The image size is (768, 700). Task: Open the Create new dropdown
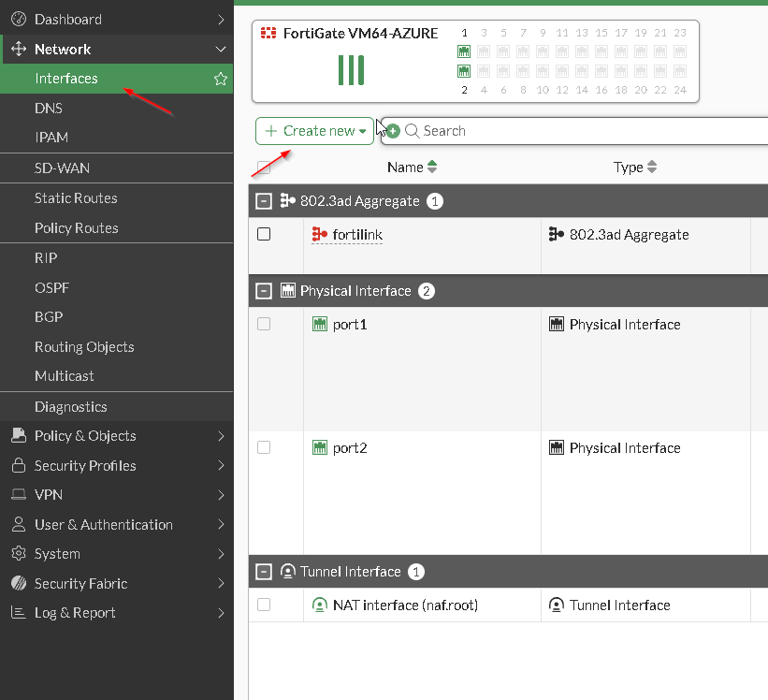315,131
